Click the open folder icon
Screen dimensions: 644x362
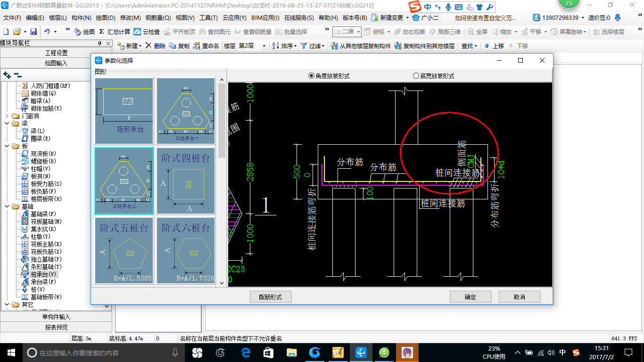point(17,32)
